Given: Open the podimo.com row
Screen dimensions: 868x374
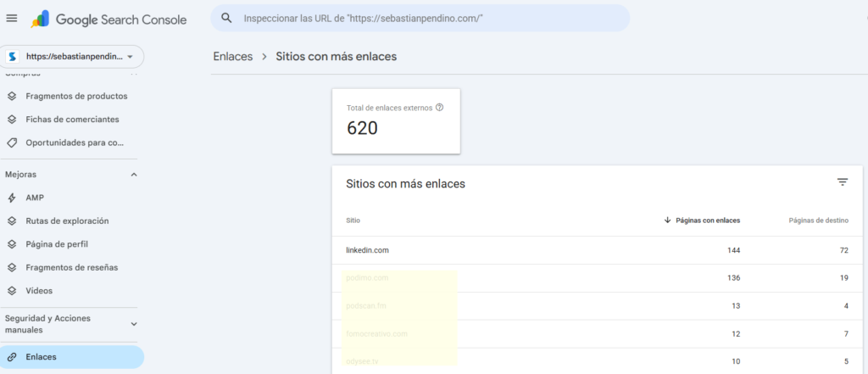Looking at the screenshot, I should (598, 278).
